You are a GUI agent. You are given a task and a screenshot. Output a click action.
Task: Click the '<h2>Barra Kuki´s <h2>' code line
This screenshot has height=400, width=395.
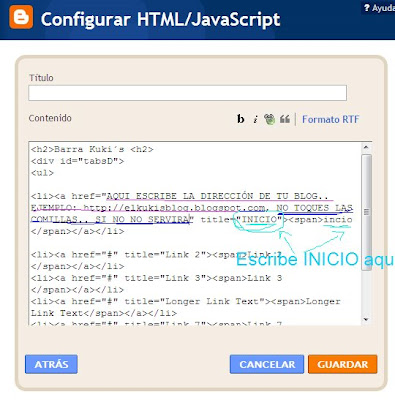92,149
